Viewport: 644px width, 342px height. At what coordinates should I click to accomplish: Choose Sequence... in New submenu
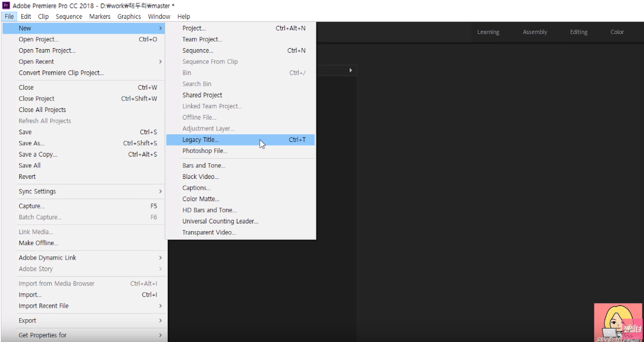click(240, 51)
